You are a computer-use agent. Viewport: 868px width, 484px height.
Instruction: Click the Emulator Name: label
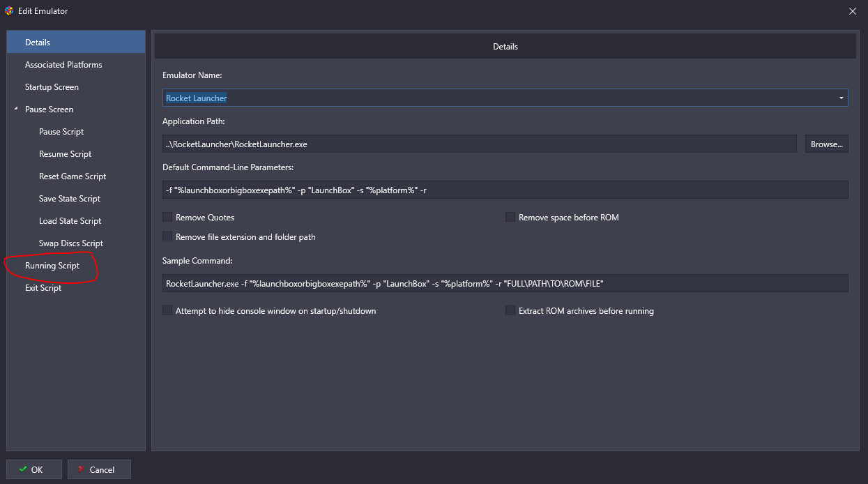(192, 75)
